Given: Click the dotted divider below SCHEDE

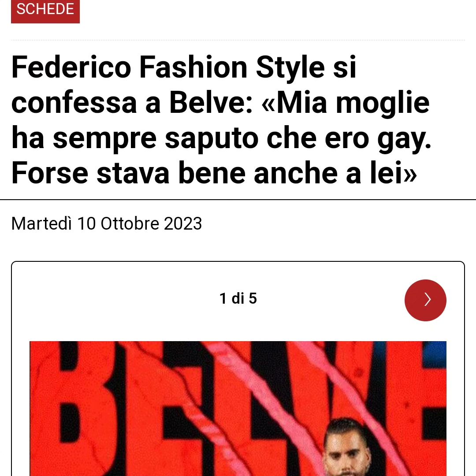Looking at the screenshot, I should pyautogui.click(x=238, y=40).
